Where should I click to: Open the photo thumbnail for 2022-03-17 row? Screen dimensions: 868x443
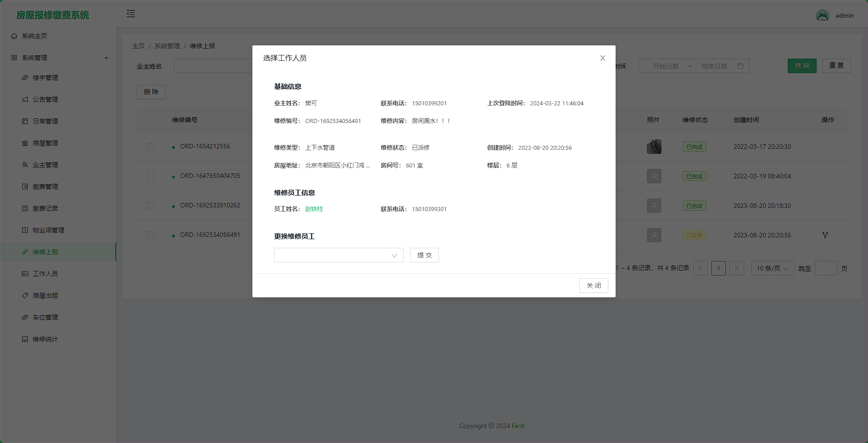[x=654, y=147]
